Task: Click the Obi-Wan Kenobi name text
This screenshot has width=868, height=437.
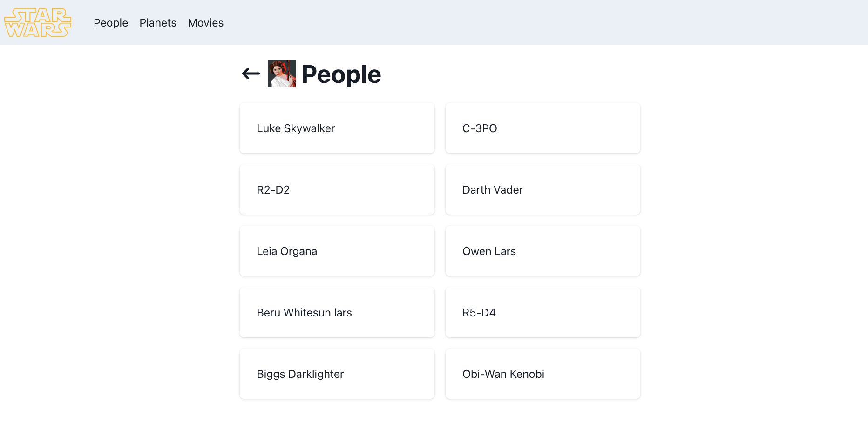Action: coord(503,374)
